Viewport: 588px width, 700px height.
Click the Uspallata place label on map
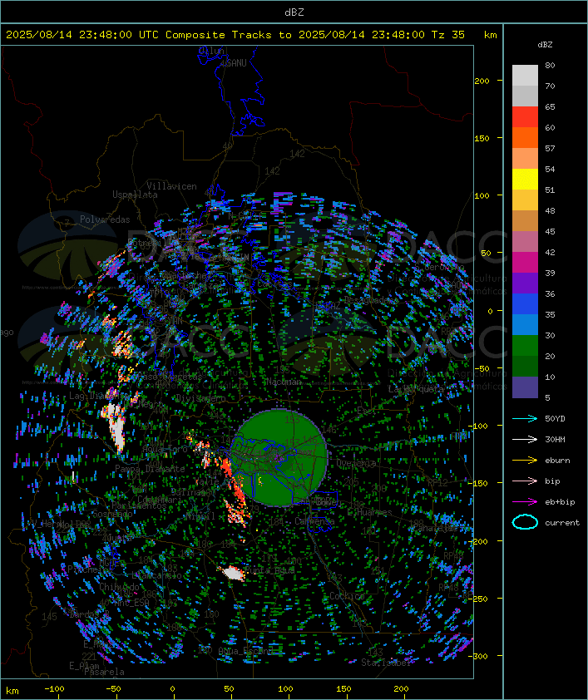[x=135, y=195]
